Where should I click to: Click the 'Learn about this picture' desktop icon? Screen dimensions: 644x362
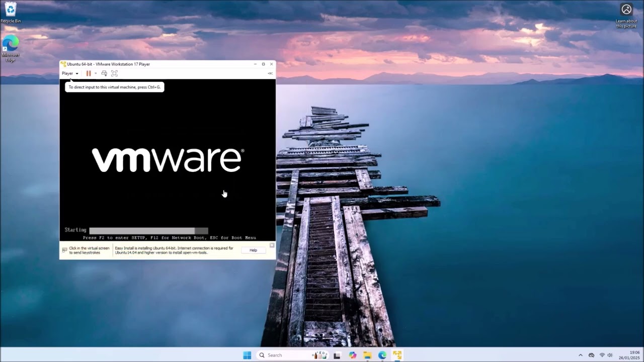click(626, 16)
